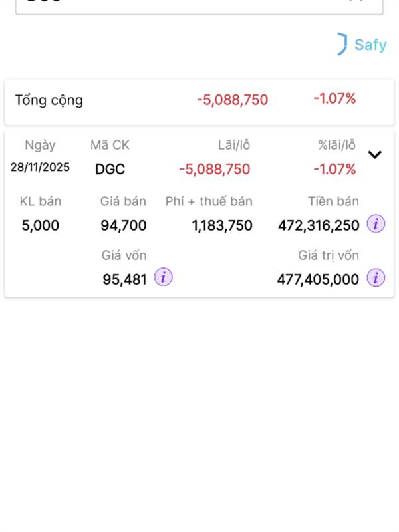
Task: Click the info icon beside Tiền bán amount
Action: pos(376,225)
